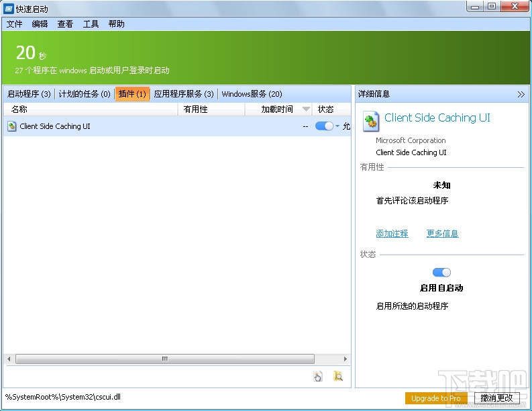Click the sort arrow beside 加载时间
The image size is (532, 411).
click(x=306, y=109)
